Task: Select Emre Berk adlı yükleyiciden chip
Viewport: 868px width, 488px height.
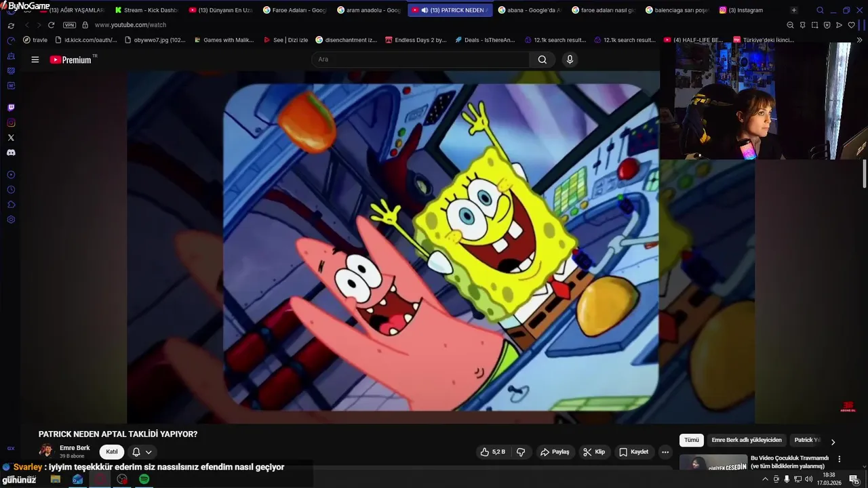Action: click(x=747, y=441)
